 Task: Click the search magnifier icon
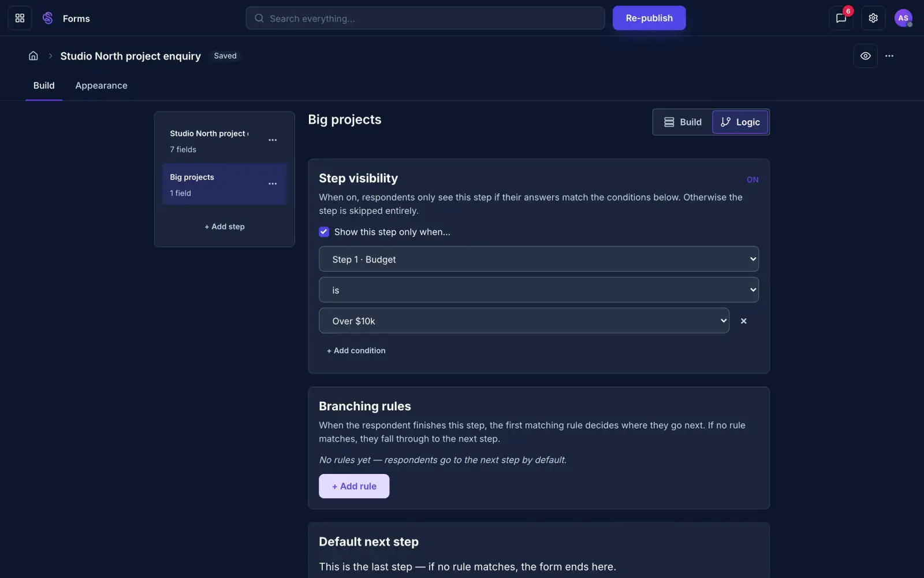(259, 18)
